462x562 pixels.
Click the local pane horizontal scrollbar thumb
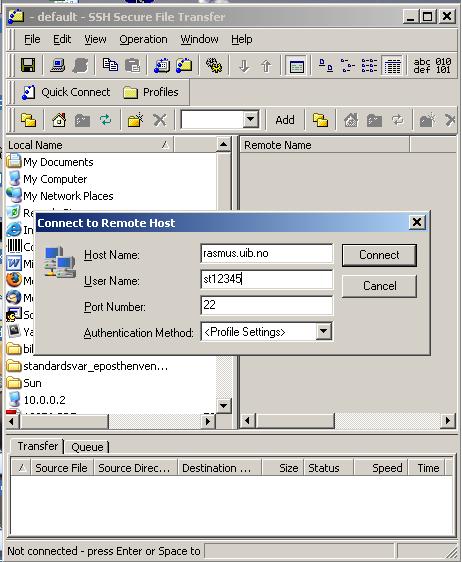coord(65,421)
